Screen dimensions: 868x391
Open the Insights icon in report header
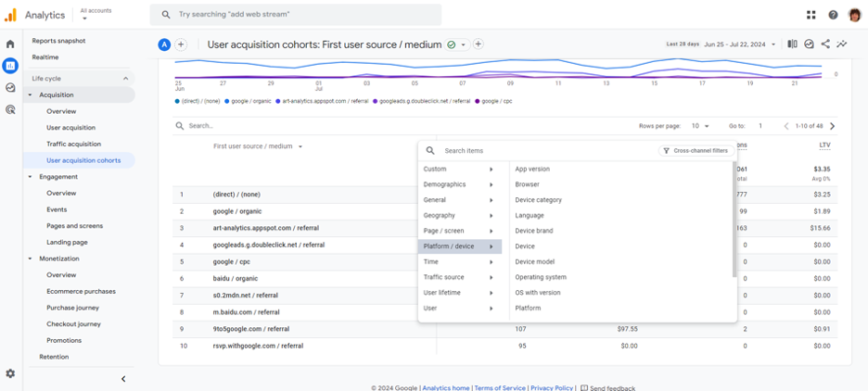tap(809, 44)
